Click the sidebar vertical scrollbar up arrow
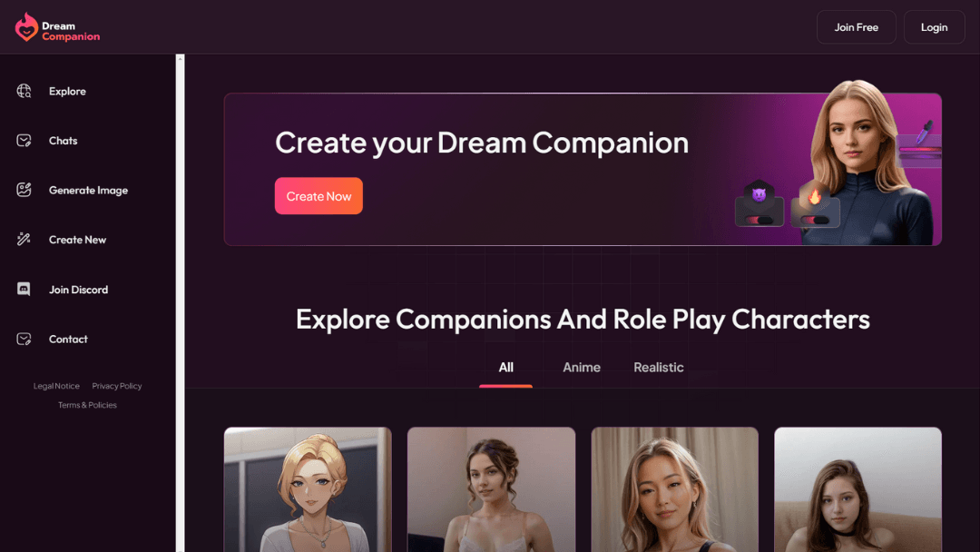980x552 pixels. (x=180, y=59)
